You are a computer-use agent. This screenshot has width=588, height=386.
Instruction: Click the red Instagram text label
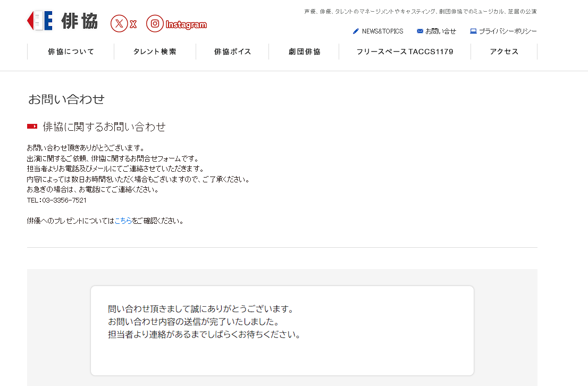click(186, 24)
